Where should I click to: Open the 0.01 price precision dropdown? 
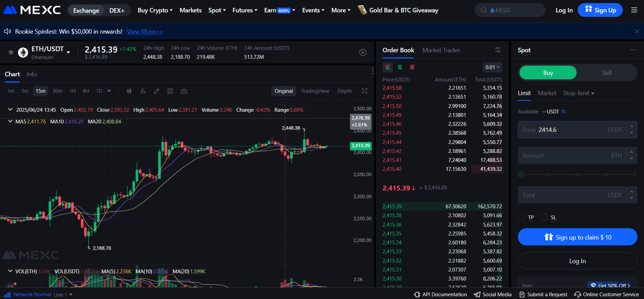pyautogui.click(x=492, y=67)
